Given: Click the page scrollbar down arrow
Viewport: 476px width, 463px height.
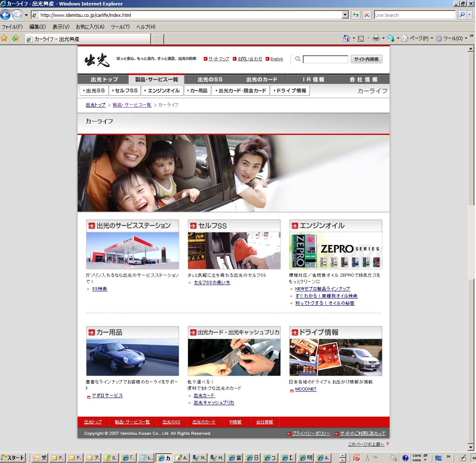Looking at the screenshot, I should point(471,447).
